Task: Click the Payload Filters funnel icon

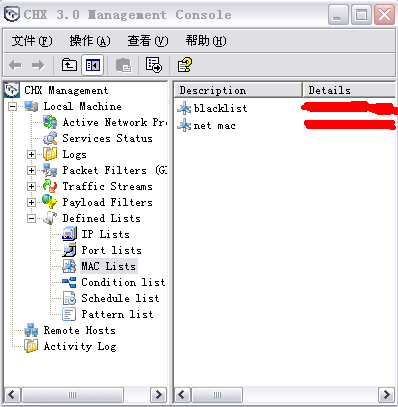Action: [50, 202]
